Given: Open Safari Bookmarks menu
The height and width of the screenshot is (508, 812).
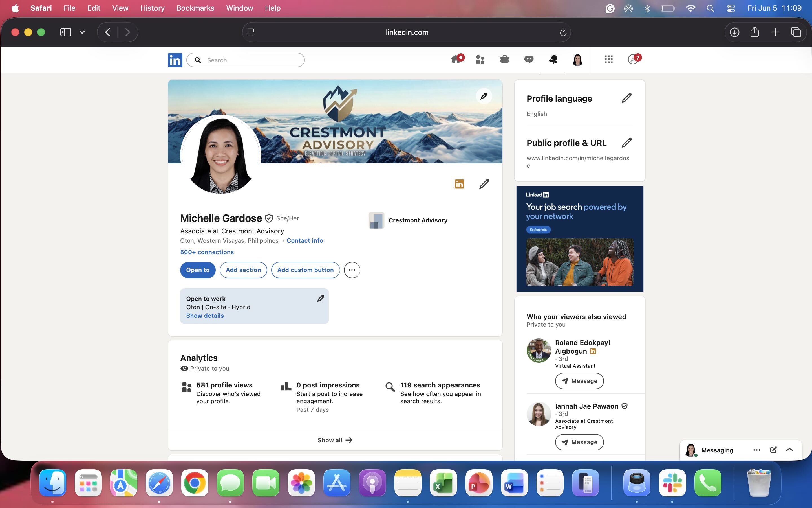Looking at the screenshot, I should pos(195,8).
